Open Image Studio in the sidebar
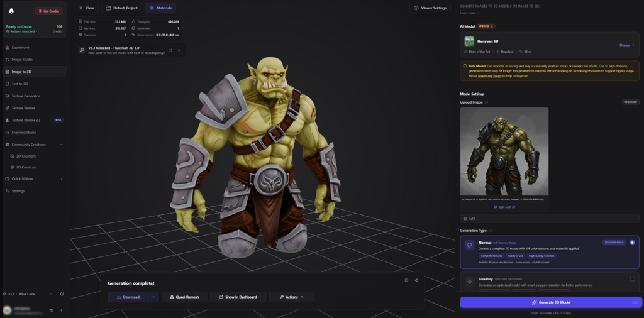 point(35,60)
